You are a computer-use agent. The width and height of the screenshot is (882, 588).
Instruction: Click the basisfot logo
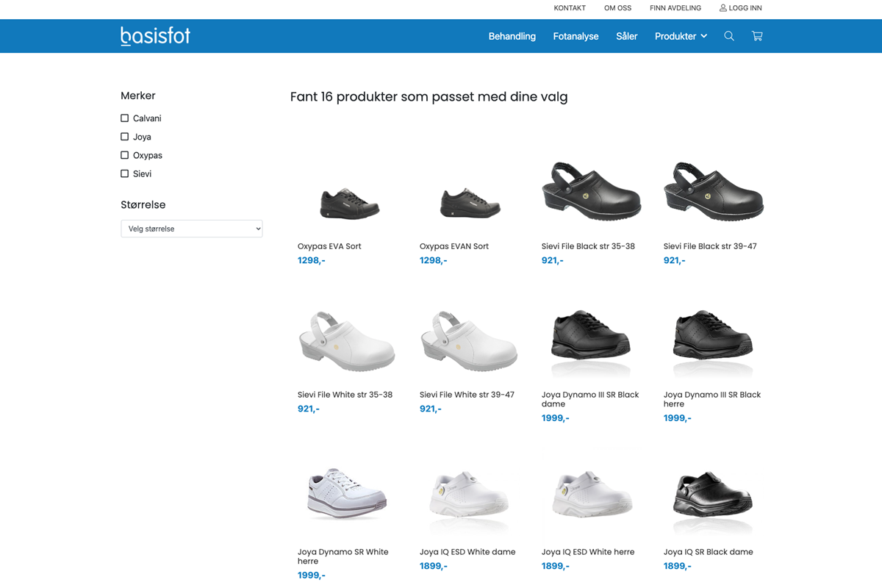pyautogui.click(x=155, y=36)
